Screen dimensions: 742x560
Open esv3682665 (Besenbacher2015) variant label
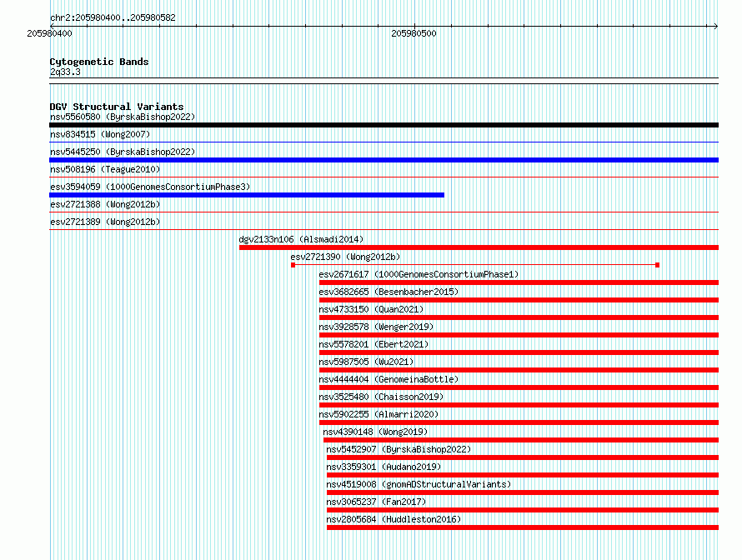pyautogui.click(x=389, y=292)
